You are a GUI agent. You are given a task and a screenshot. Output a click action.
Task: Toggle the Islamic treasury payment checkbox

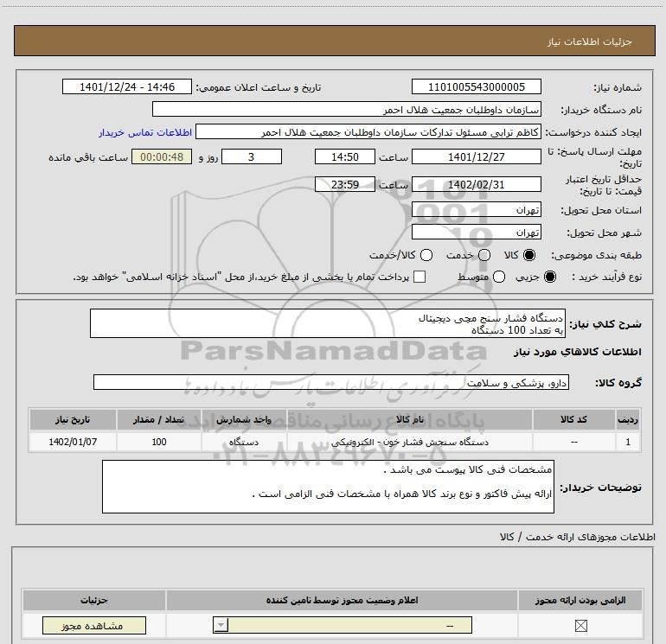point(419,277)
